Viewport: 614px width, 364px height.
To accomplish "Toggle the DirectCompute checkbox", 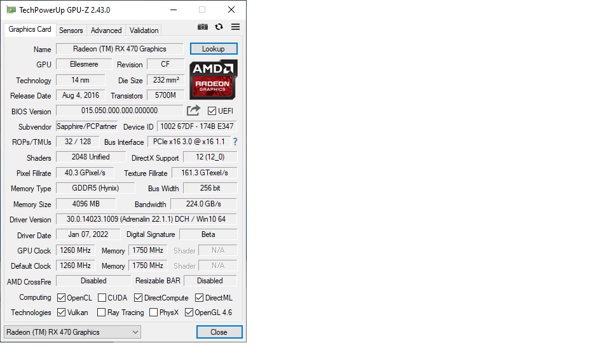I will pyautogui.click(x=138, y=297).
